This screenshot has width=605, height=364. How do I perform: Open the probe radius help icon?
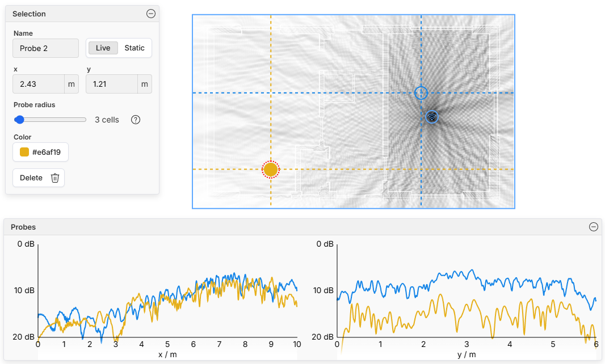coord(136,120)
